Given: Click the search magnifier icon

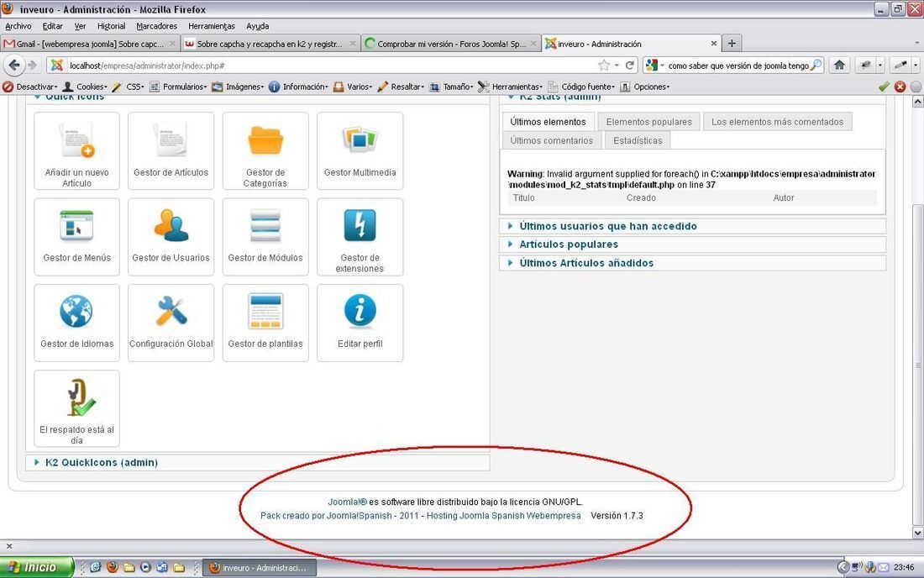Looking at the screenshot, I should (816, 65).
